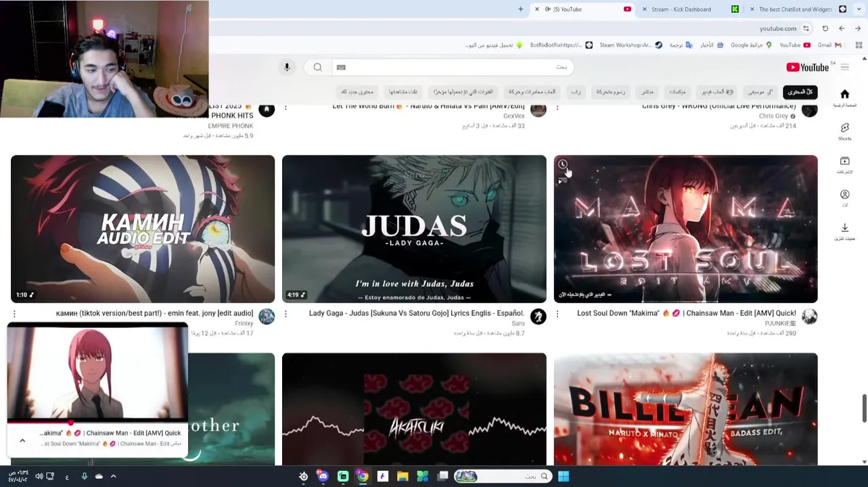Open Saro channel avatar
868x487 pixels.
click(538, 317)
